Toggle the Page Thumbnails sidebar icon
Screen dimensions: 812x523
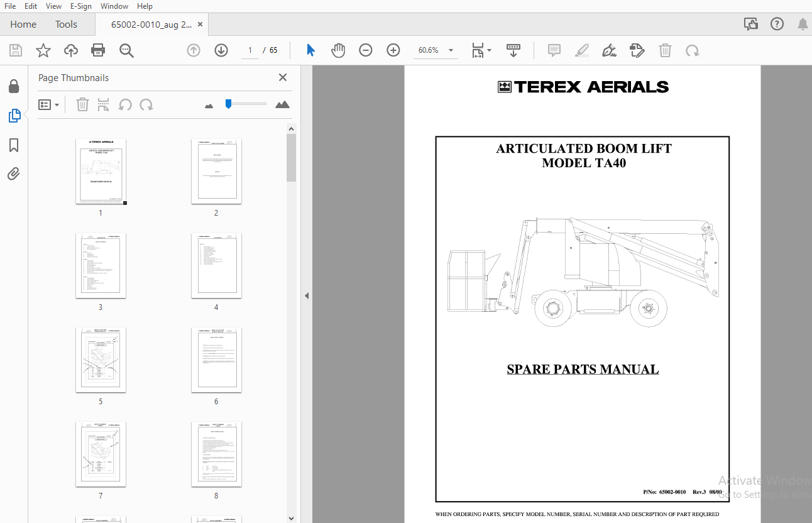coord(14,116)
